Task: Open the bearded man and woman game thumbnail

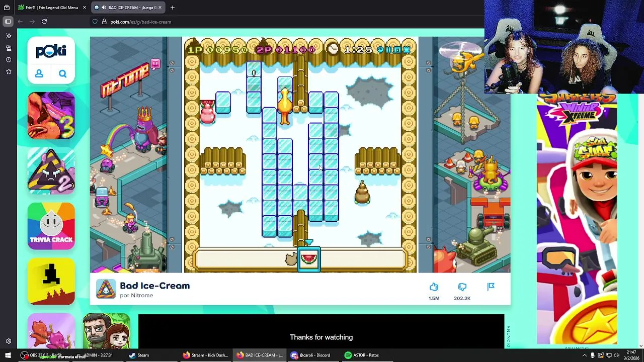Action: click(x=107, y=331)
